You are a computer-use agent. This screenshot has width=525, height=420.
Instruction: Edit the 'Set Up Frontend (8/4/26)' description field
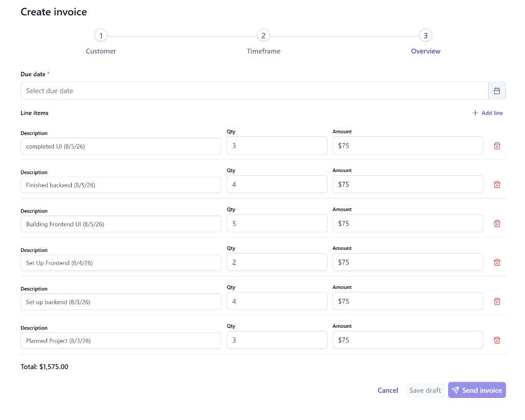(121, 263)
